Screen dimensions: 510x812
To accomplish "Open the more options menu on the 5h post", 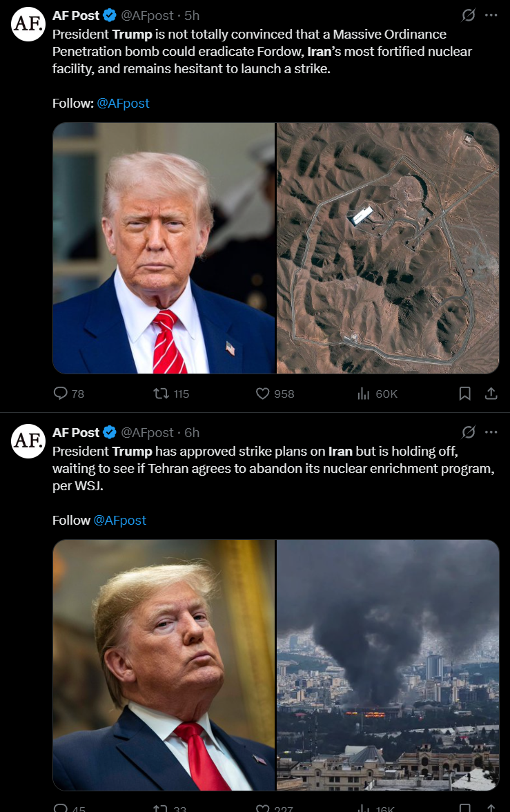I will [x=491, y=15].
